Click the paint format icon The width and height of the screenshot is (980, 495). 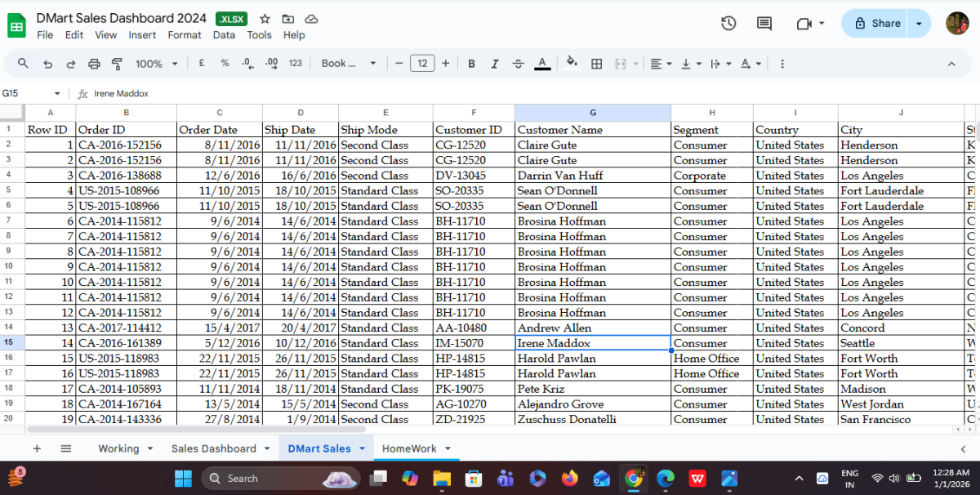coord(116,64)
